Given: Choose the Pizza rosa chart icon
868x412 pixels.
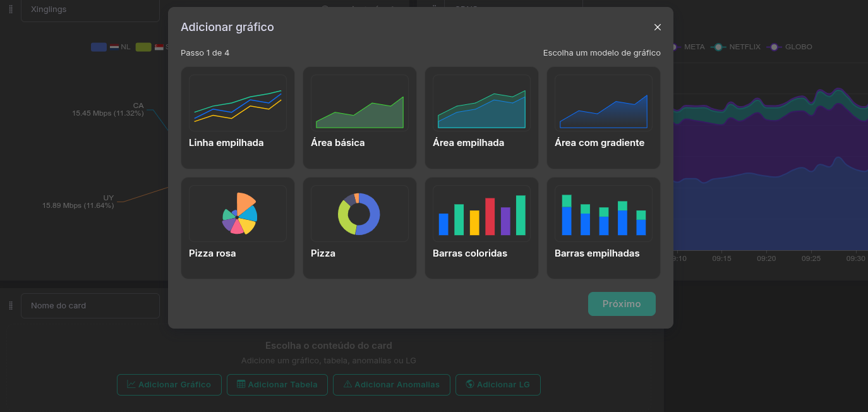Looking at the screenshot, I should pyautogui.click(x=238, y=214).
